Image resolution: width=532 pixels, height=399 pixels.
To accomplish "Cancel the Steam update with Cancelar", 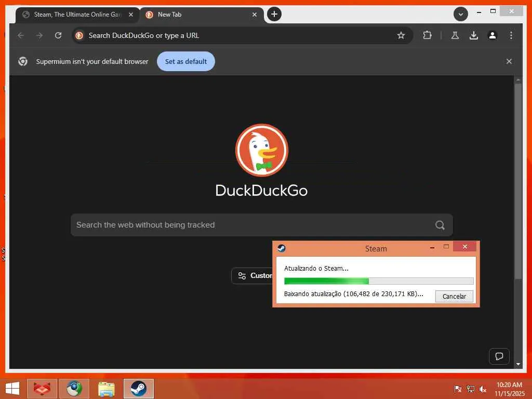I will coord(454,296).
